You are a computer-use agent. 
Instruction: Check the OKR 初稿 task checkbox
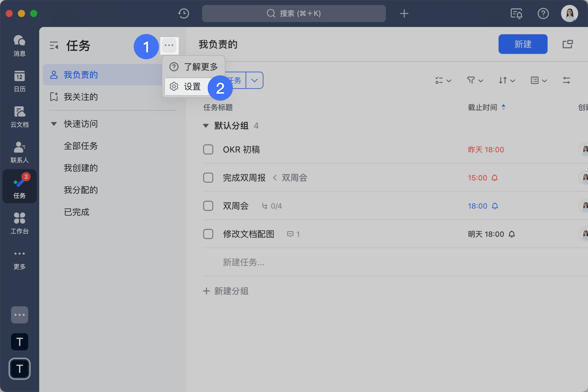[x=208, y=150]
